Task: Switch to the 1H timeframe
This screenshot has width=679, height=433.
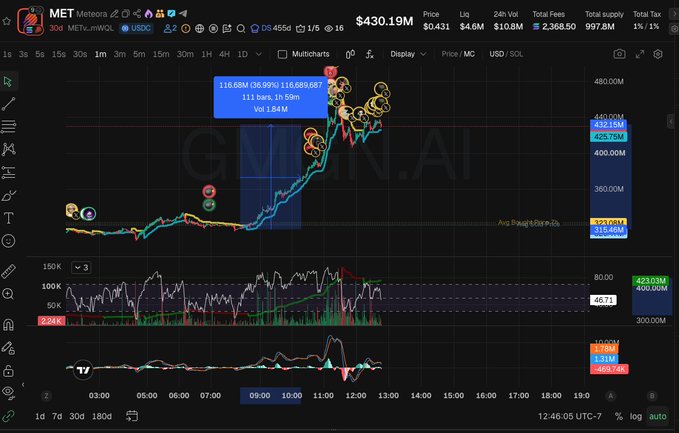Action: click(207, 54)
